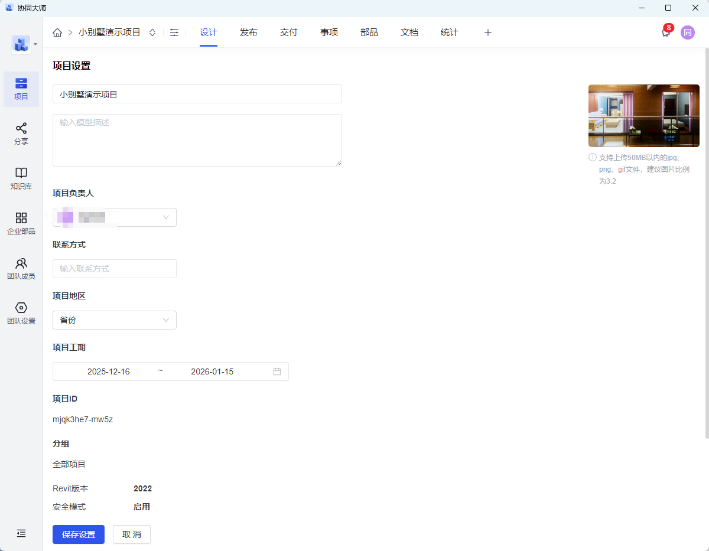Screen dimensions: 709x551
Task: Click the 保存设置 button
Action: 78,534
